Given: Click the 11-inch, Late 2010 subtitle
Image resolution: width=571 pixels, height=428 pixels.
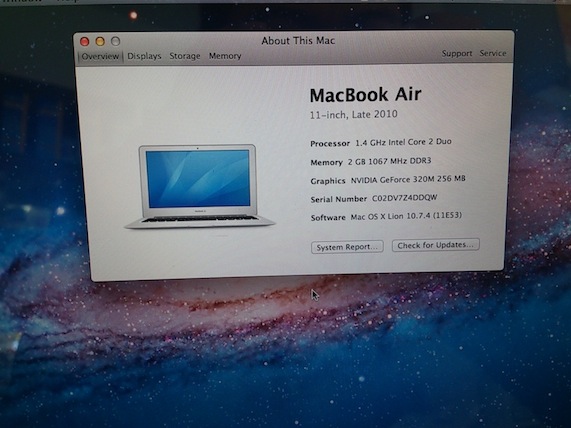Looking at the screenshot, I should (x=353, y=115).
